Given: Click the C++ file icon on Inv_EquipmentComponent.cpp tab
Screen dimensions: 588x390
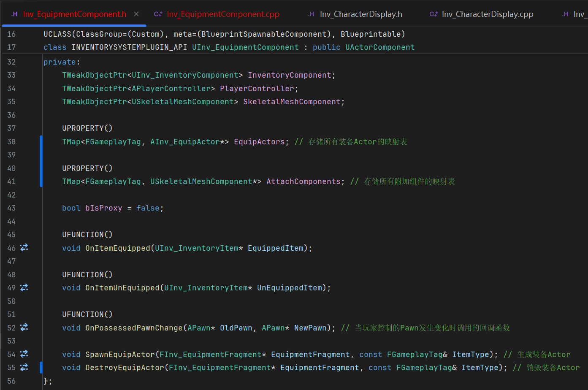Looking at the screenshot, I should point(158,14).
